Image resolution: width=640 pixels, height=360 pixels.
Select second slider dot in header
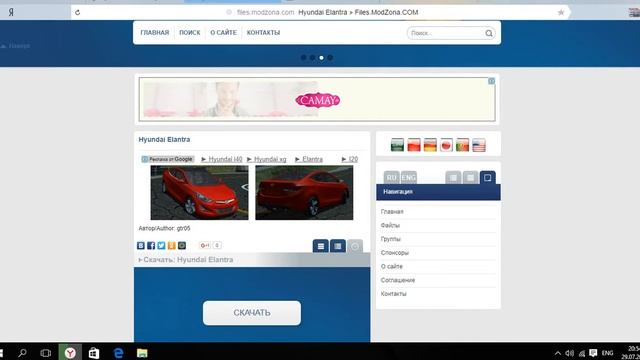(x=312, y=58)
